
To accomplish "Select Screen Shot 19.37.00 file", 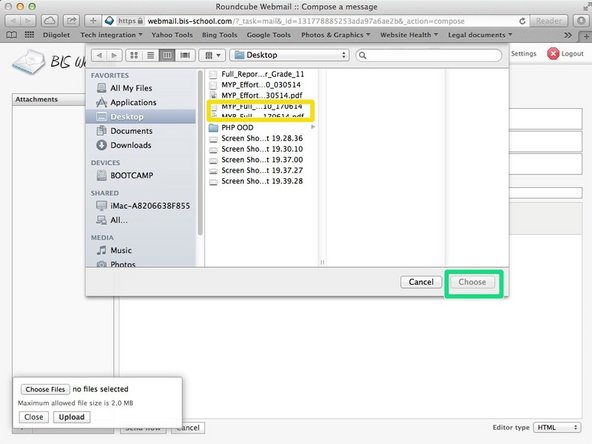I will point(262,160).
